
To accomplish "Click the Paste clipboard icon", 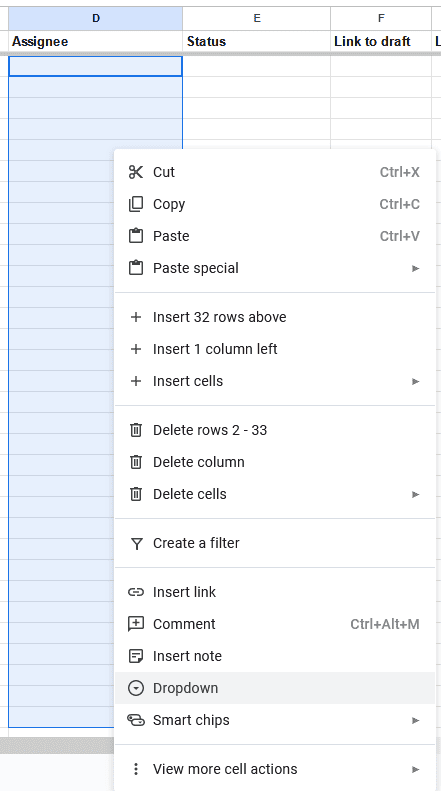I will 136,236.
